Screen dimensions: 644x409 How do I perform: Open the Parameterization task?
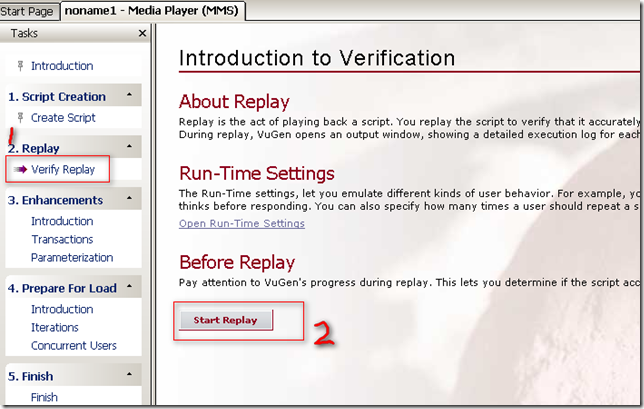(x=72, y=257)
